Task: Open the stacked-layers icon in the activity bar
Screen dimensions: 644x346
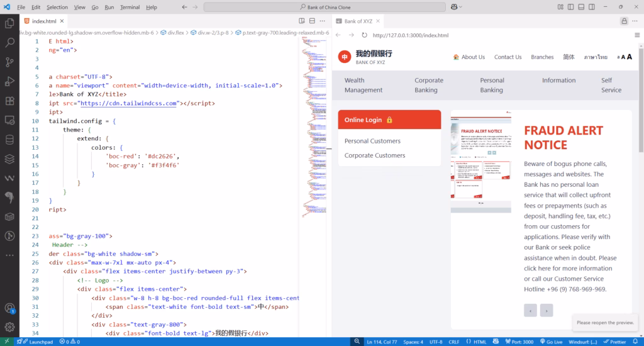Action: tap(9, 159)
